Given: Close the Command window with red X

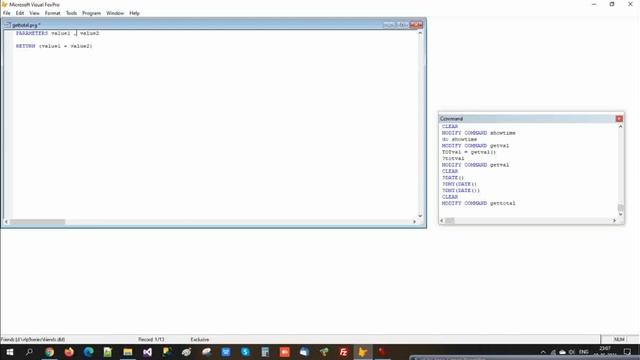Looking at the screenshot, I should tap(619, 118).
